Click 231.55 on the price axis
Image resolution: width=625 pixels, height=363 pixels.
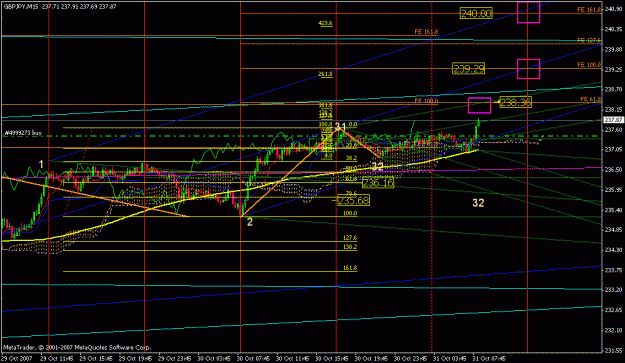(x=613, y=351)
